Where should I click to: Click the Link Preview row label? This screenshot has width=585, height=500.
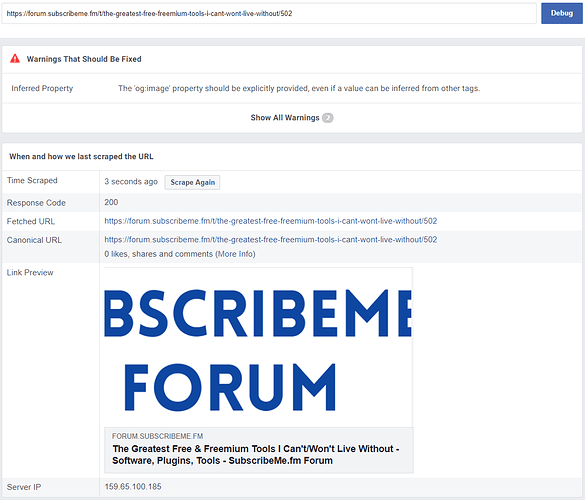click(30, 273)
